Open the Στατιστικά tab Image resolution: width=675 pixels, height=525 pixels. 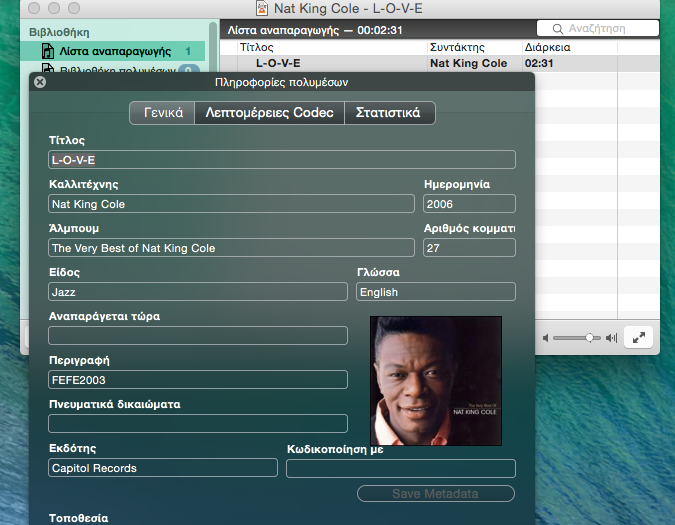click(x=390, y=113)
